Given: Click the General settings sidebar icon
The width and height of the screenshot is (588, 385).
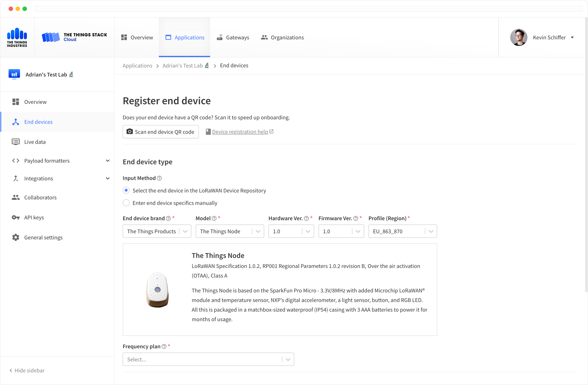Looking at the screenshot, I should click(15, 237).
